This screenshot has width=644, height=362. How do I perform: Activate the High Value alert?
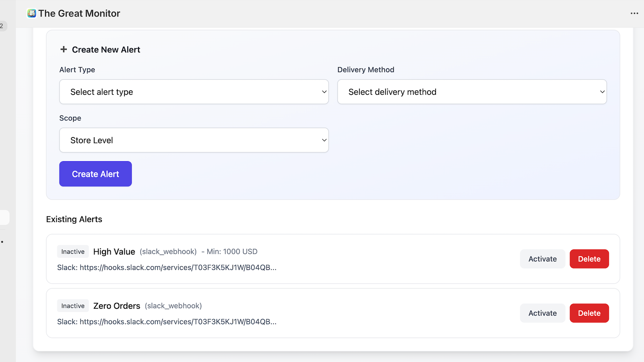click(542, 259)
